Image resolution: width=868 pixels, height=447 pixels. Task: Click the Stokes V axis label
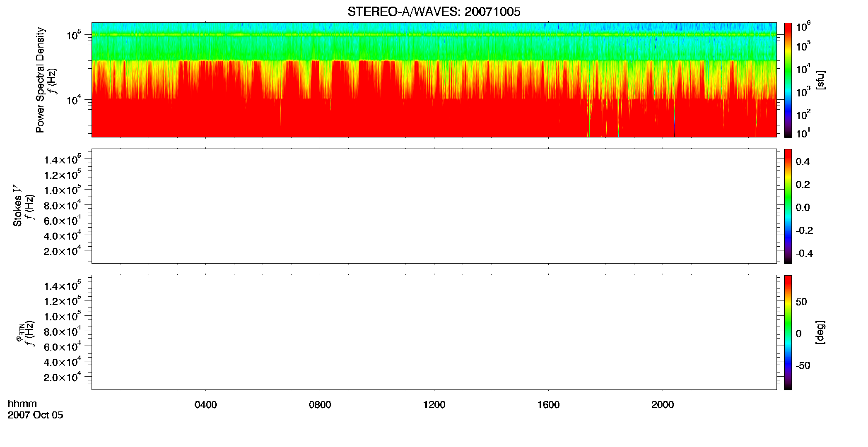pos(18,206)
